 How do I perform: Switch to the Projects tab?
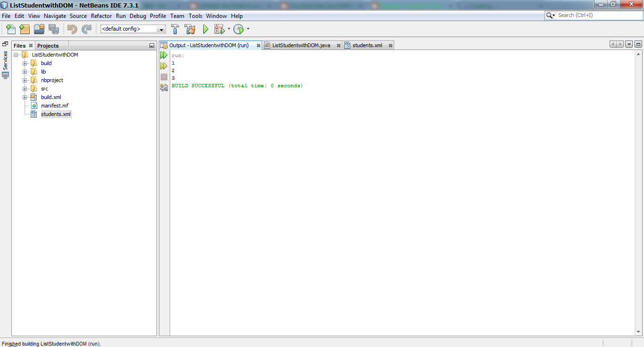48,46
